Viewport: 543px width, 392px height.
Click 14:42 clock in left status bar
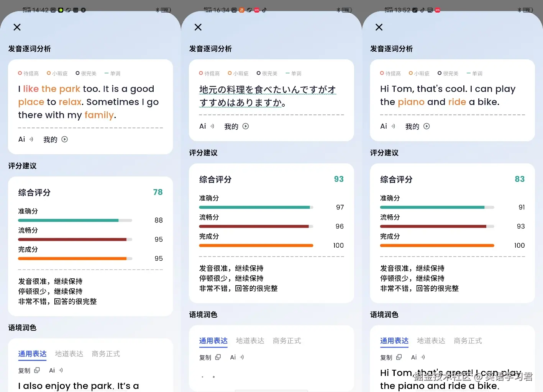point(40,10)
